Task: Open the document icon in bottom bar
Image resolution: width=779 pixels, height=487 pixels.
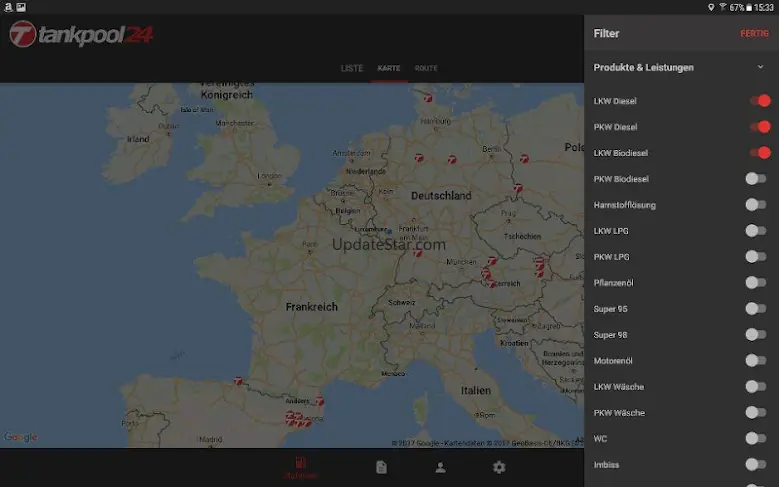Action: coord(381,467)
